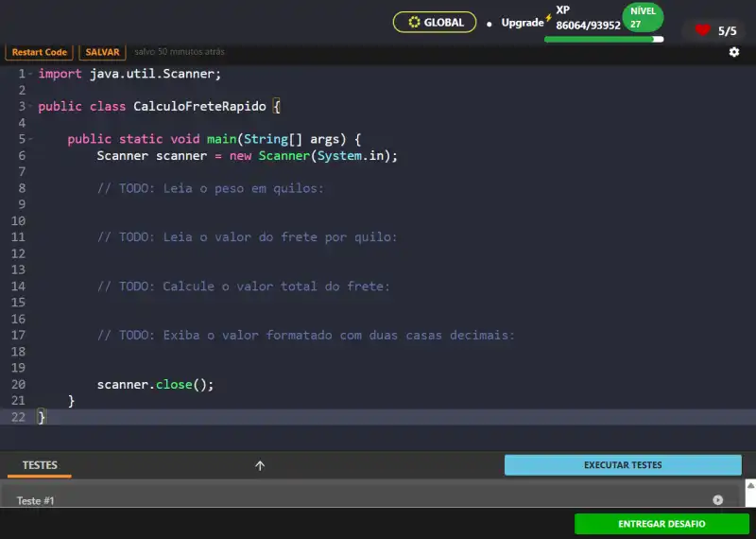Image resolution: width=756 pixels, height=539 pixels.
Task: Click the Upgrade link
Action: pos(523,23)
